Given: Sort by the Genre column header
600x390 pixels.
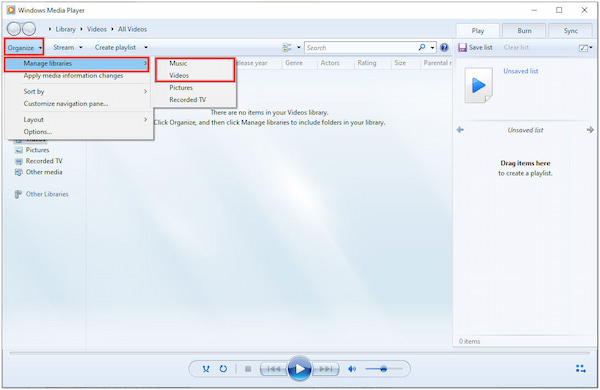Looking at the screenshot, I should click(294, 63).
